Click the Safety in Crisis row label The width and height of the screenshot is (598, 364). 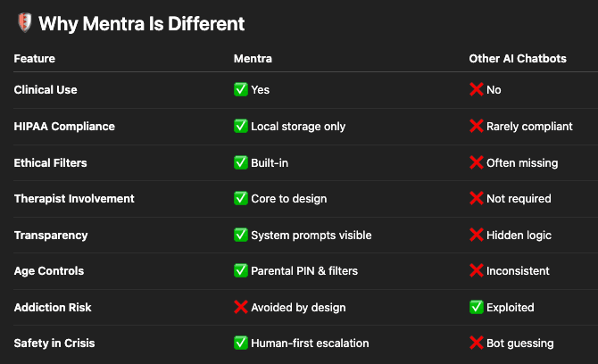pos(54,343)
